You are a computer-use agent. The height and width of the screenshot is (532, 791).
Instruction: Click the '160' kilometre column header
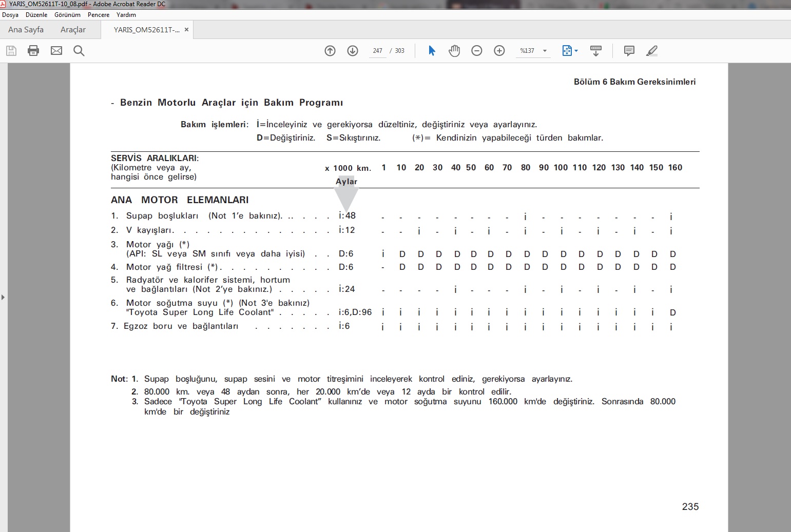point(675,168)
